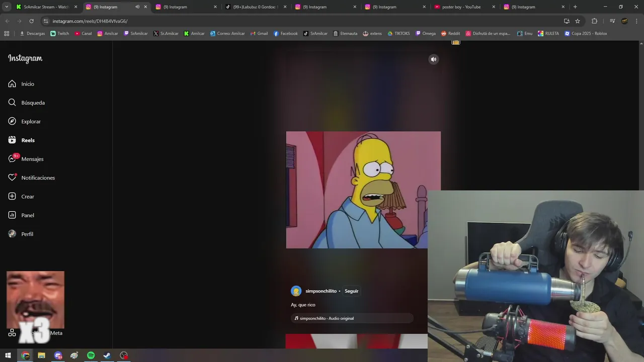Screen dimensions: 644x362
Task: Open the extensions puzzle icon
Action: (594, 21)
